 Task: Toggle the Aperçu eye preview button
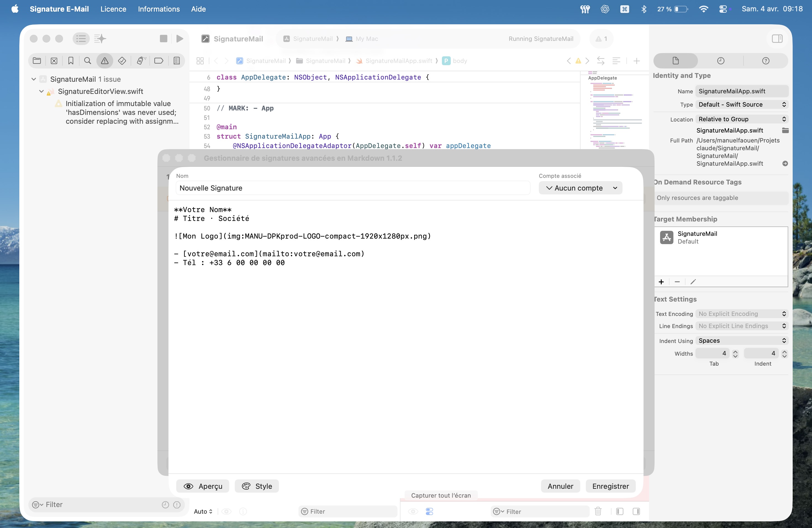(x=203, y=486)
